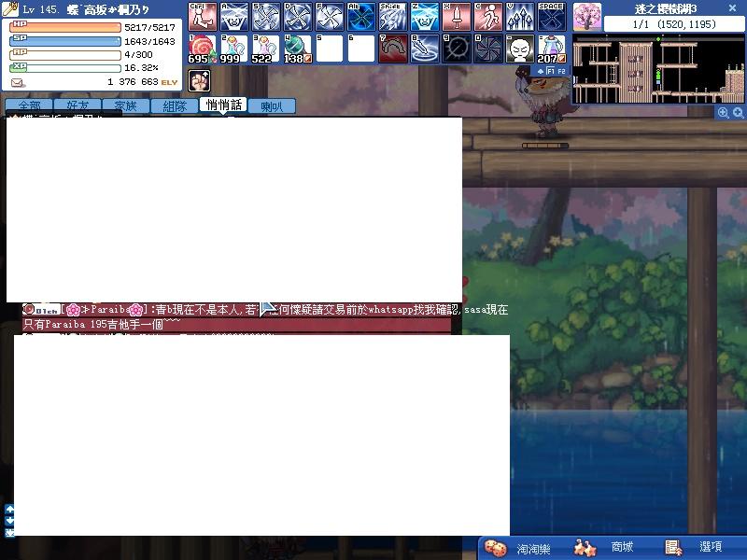This screenshot has width=747, height=560.
Task: Click the XP progress bar
Action: coord(65,67)
